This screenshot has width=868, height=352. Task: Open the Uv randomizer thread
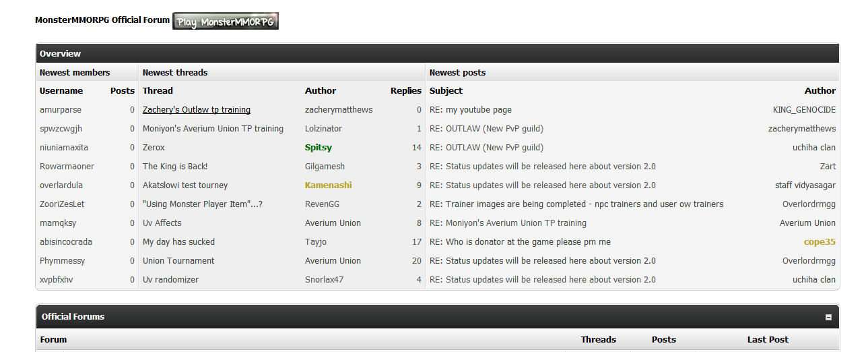(x=170, y=280)
